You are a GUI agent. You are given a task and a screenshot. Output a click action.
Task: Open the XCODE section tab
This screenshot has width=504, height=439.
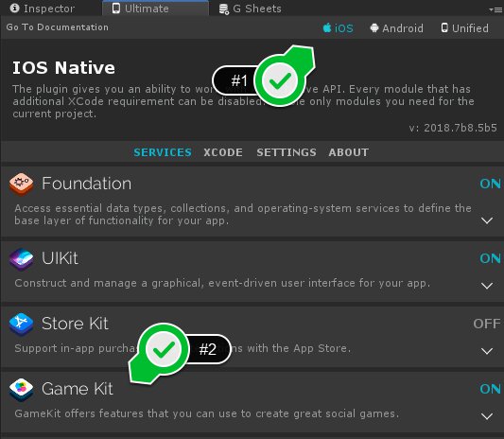pos(223,152)
